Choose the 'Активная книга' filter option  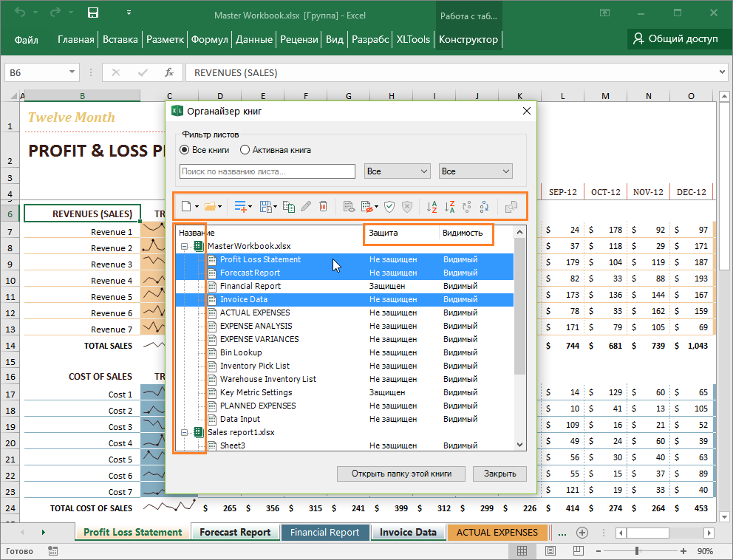tap(245, 151)
